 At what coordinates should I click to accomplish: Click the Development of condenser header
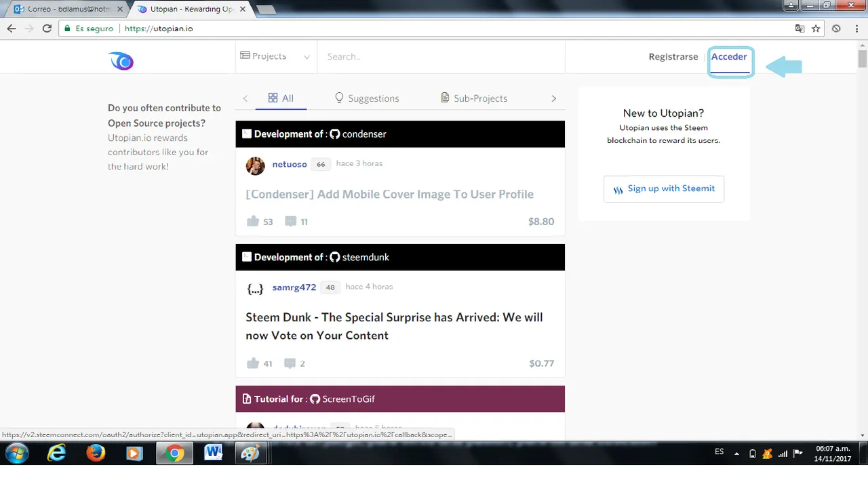point(400,134)
